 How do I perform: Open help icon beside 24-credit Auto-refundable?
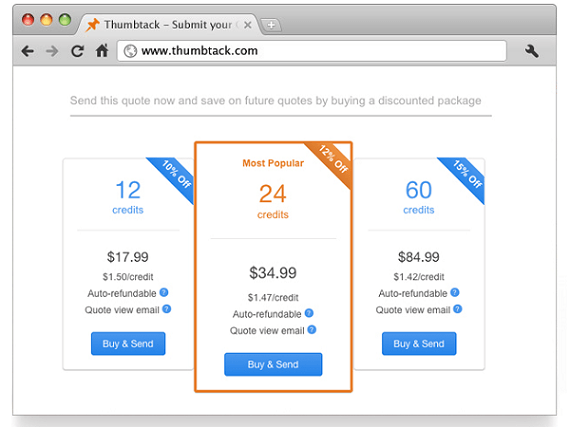pyautogui.click(x=309, y=313)
